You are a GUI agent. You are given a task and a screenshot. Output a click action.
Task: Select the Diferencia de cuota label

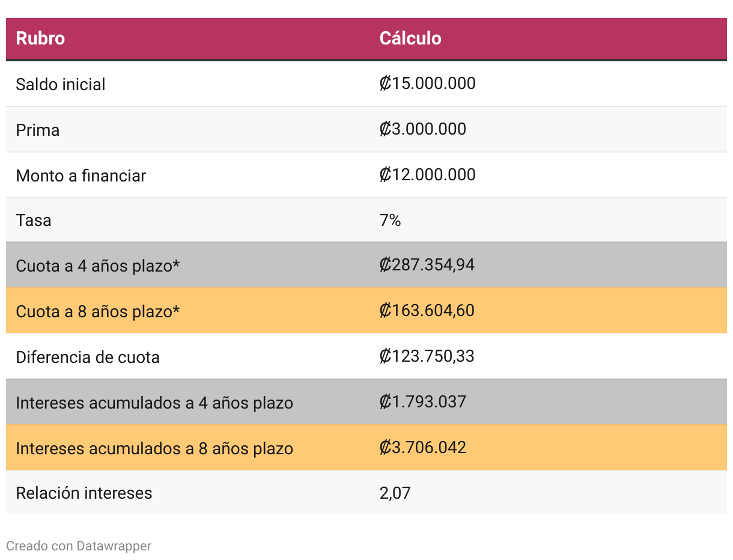88,357
